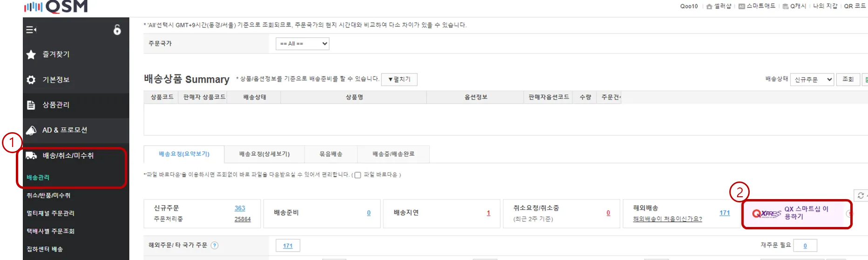Select the 배송관리 submenu item
The width and height of the screenshot is (868, 260).
[x=38, y=178]
